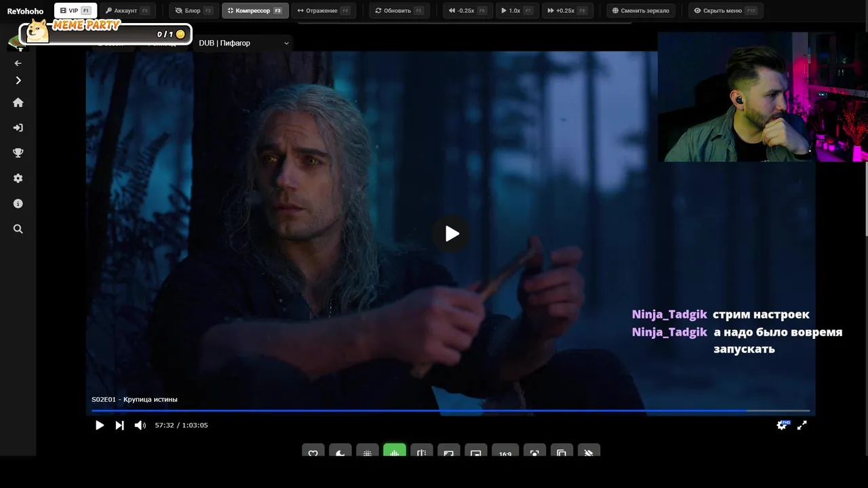Click the streamer webcam overlay
The height and width of the screenshot is (488, 868).
(x=762, y=97)
